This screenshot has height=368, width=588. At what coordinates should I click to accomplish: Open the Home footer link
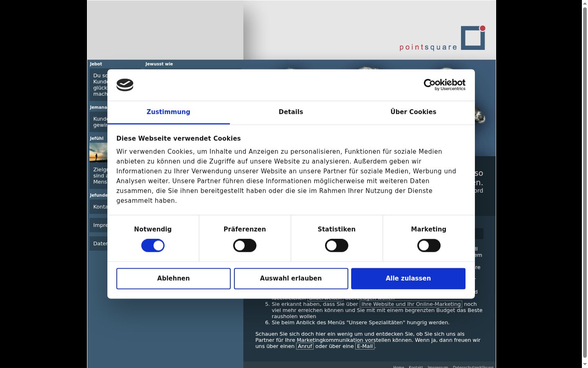pos(399,367)
